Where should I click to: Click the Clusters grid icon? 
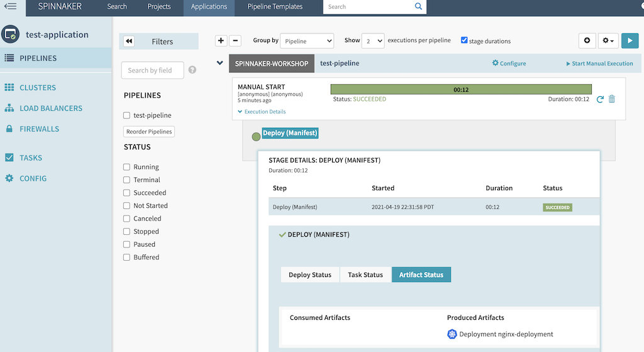click(9, 87)
